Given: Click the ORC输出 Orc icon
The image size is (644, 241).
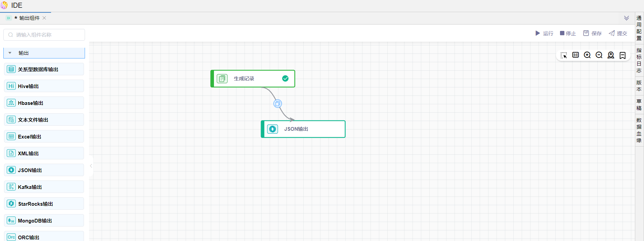Looking at the screenshot, I should (11, 237).
